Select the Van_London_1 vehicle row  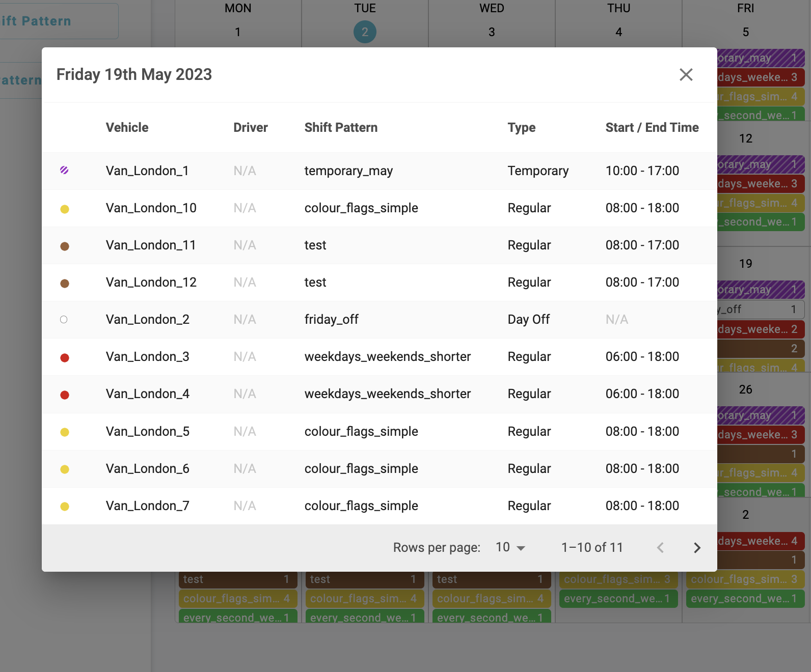click(x=147, y=171)
